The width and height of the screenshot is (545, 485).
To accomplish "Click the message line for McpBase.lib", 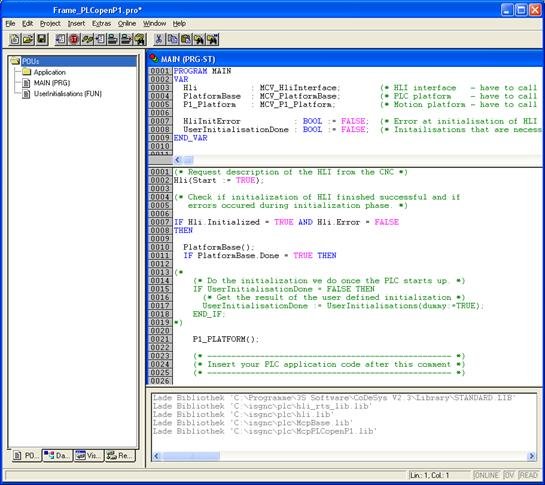I will click(253, 422).
